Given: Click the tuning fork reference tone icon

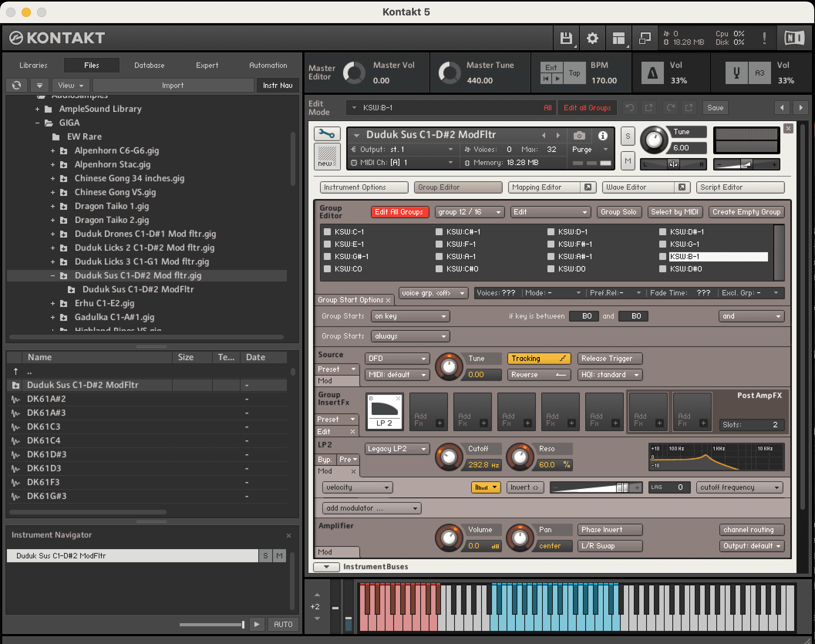Looking at the screenshot, I should click(736, 73).
